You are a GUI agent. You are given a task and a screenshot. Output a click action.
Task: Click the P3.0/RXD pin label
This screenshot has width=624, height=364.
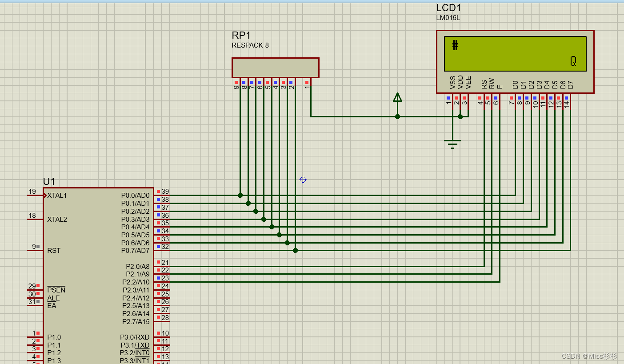[135, 337]
